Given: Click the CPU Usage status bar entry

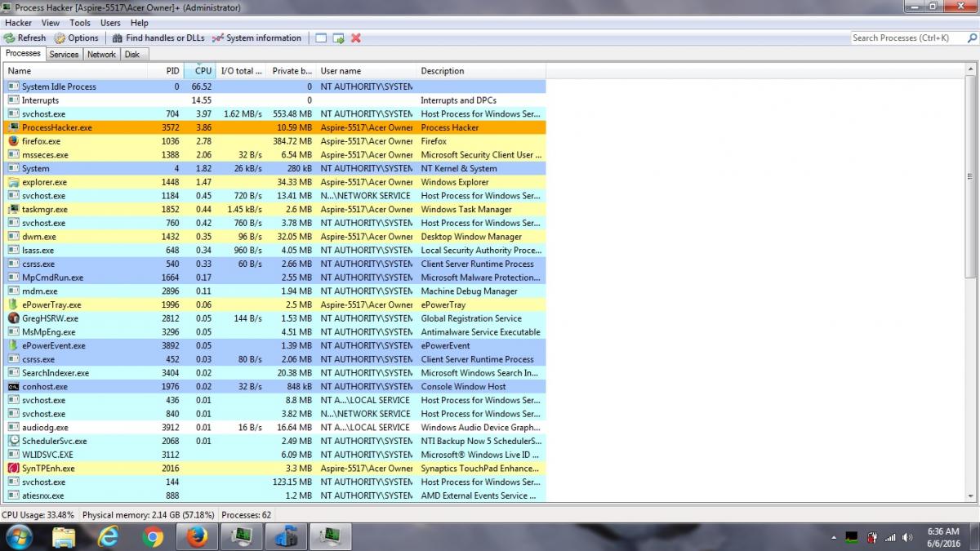Looking at the screenshot, I should tap(38, 515).
